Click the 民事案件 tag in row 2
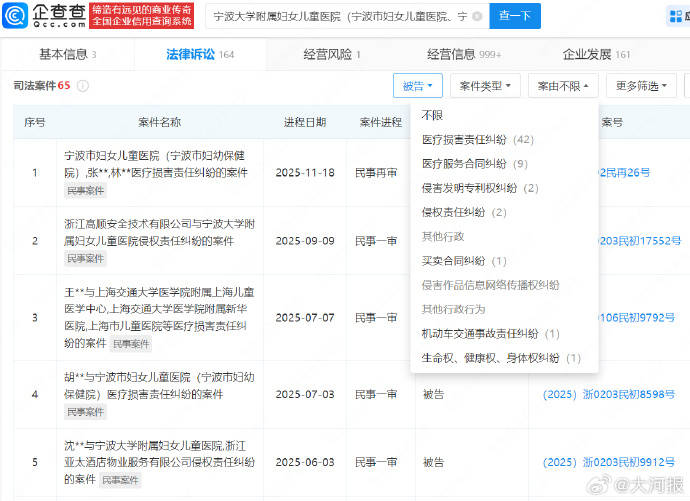Viewport: 690px width, 501px height. tap(85, 259)
